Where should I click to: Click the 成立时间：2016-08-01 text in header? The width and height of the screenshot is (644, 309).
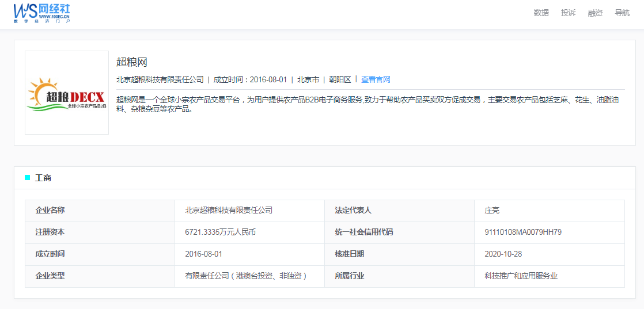(x=250, y=79)
